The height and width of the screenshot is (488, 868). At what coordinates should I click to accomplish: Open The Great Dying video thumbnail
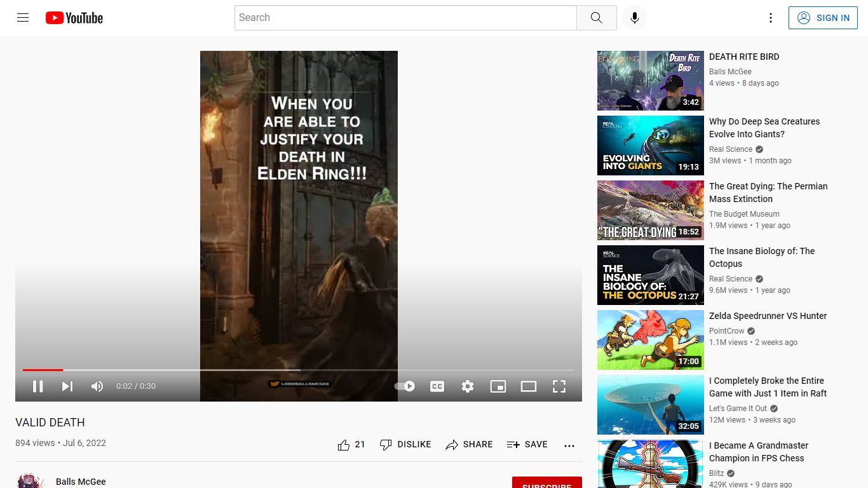pos(651,210)
